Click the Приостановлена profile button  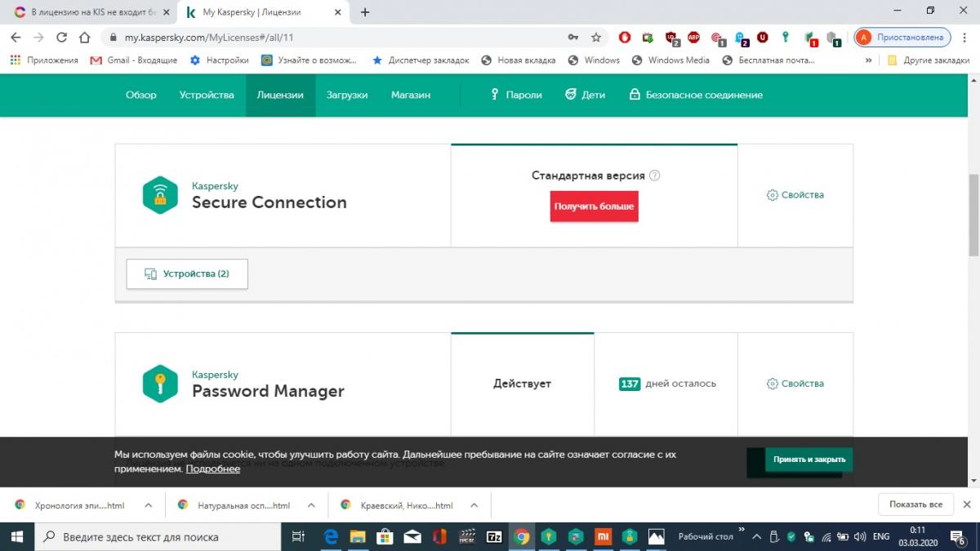[902, 37]
